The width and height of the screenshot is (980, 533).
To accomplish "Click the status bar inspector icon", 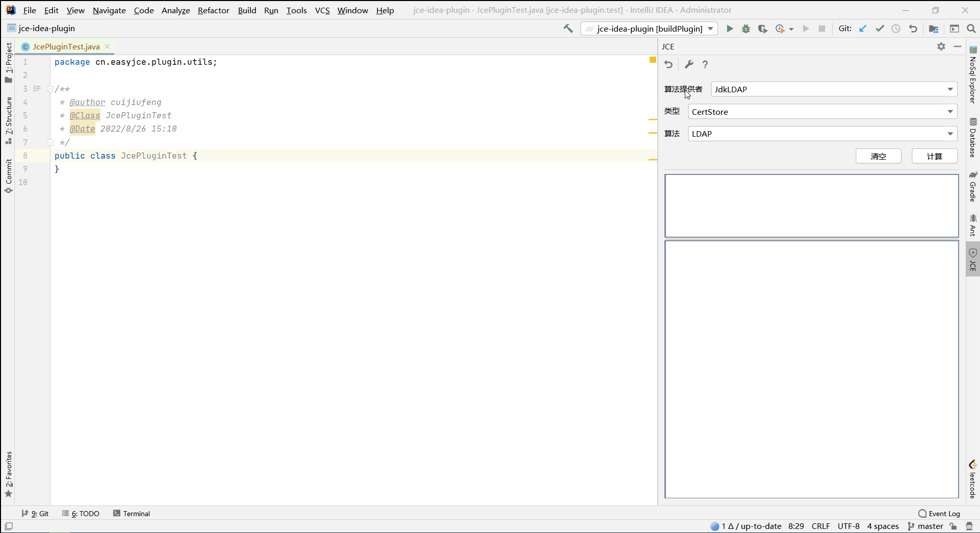I will click(x=969, y=526).
